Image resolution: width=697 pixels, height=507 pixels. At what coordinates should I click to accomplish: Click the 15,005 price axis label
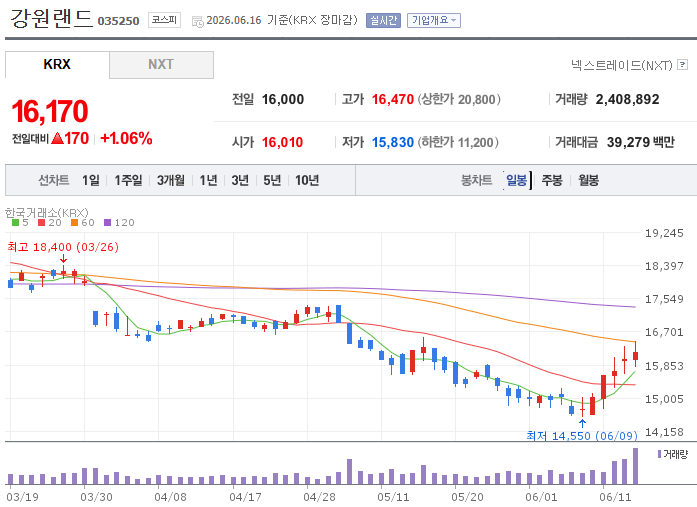664,399
